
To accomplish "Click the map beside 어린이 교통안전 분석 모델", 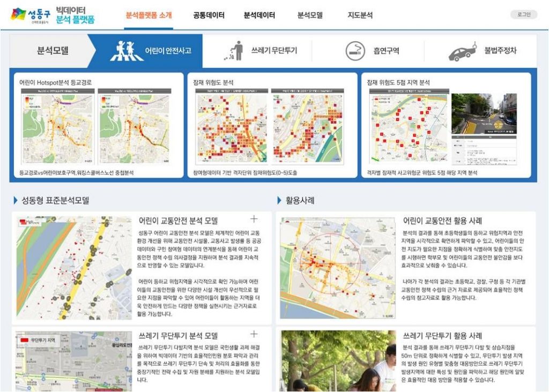I will (x=74, y=268).
